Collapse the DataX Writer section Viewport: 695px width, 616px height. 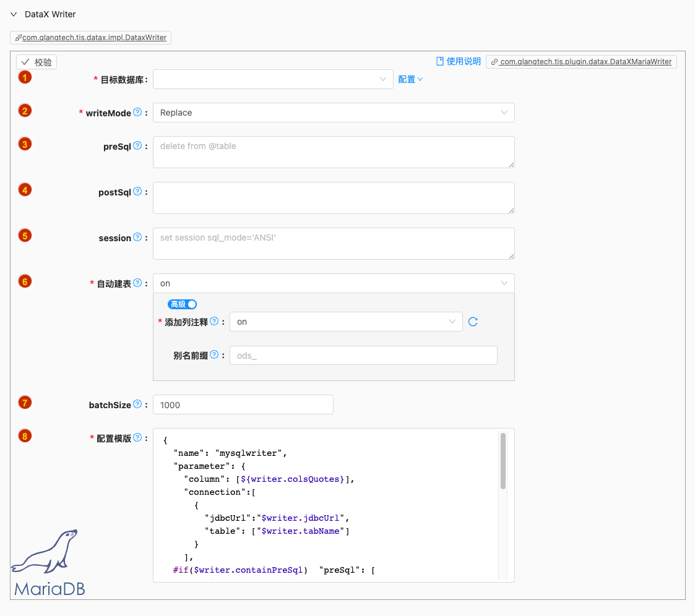tap(14, 14)
